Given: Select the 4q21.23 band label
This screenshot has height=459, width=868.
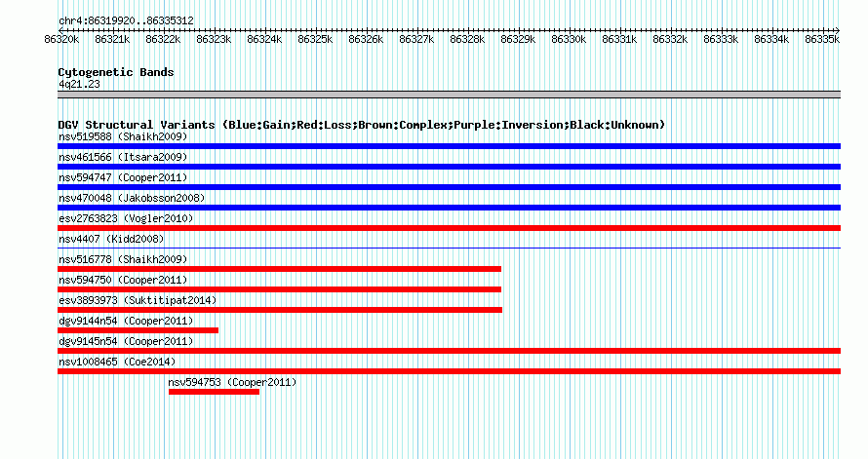Looking at the screenshot, I should (79, 84).
